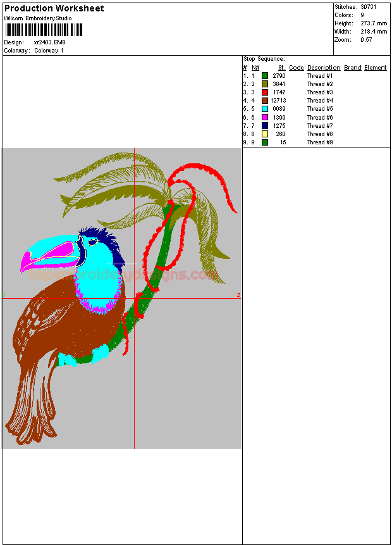Click the design barcode

(x=44, y=30)
